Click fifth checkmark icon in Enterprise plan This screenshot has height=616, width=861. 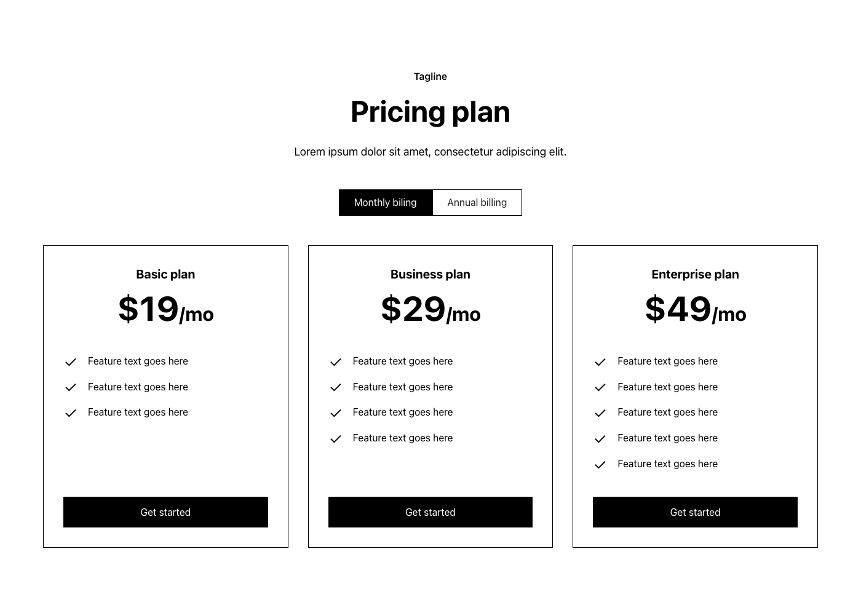tap(600, 465)
